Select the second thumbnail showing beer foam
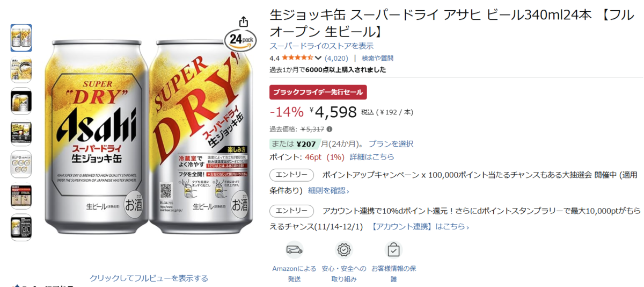This screenshot has height=287, width=644. coord(21,70)
